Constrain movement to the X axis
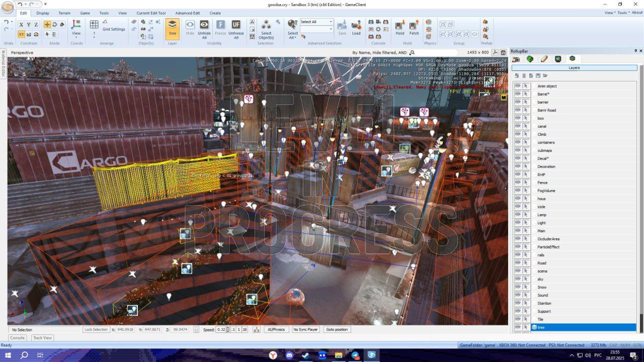 [21, 25]
